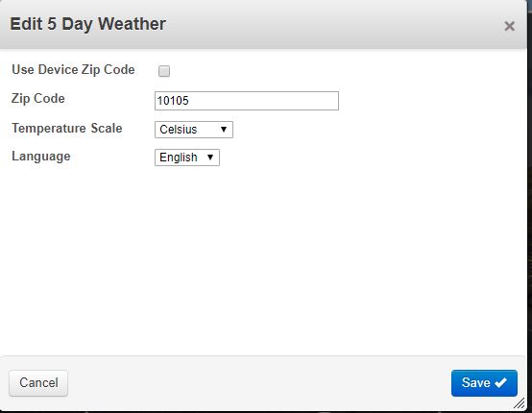Click the resize grip icon in dialog corner
532x413 pixels.
click(x=520, y=403)
